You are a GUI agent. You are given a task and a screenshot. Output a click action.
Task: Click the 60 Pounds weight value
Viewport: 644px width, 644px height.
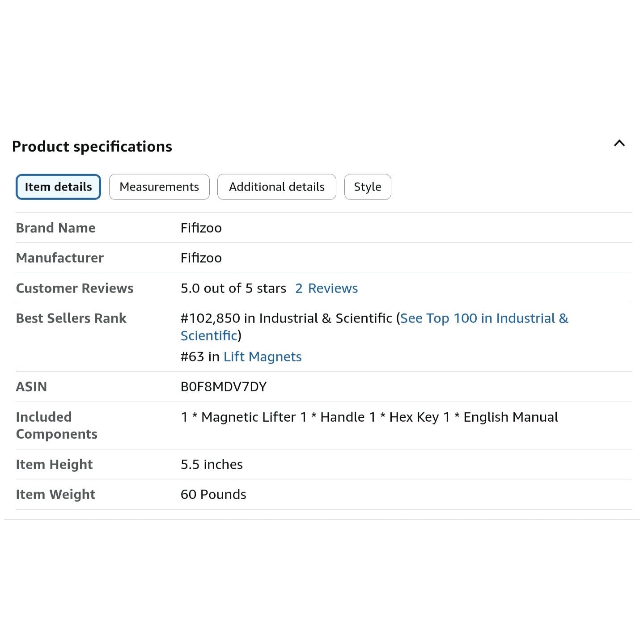[x=213, y=495]
